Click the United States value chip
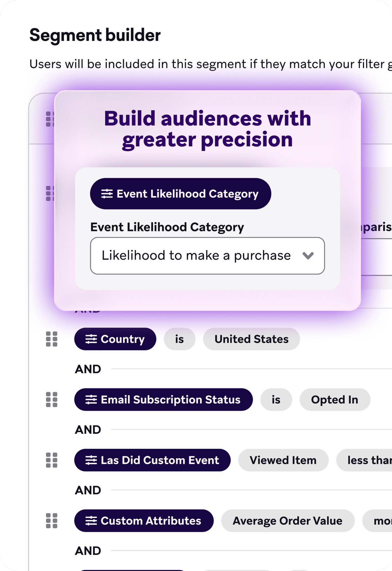392x571 pixels. pos(251,339)
